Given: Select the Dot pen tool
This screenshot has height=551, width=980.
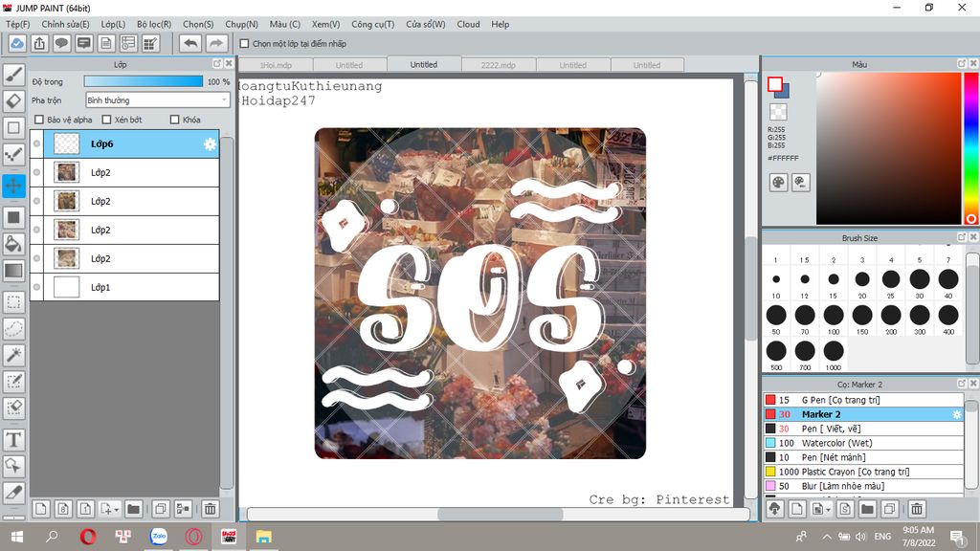Looking at the screenshot, I should coord(13,154).
